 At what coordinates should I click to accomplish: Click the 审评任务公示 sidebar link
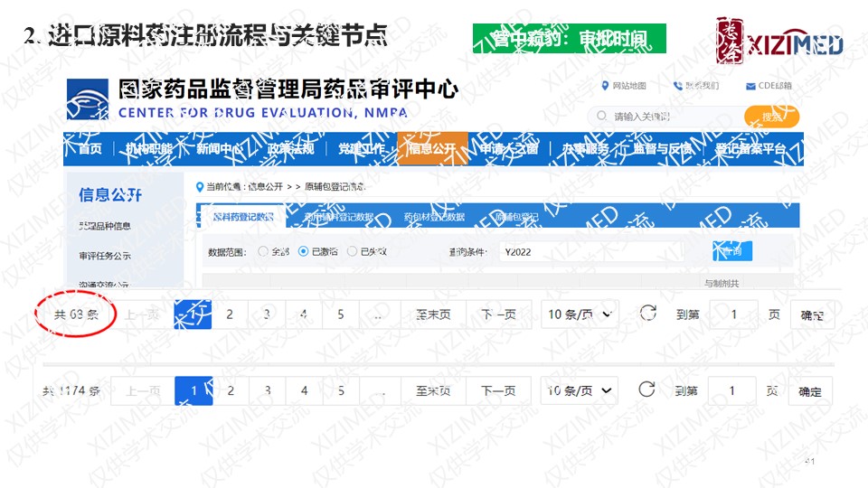pos(105,256)
